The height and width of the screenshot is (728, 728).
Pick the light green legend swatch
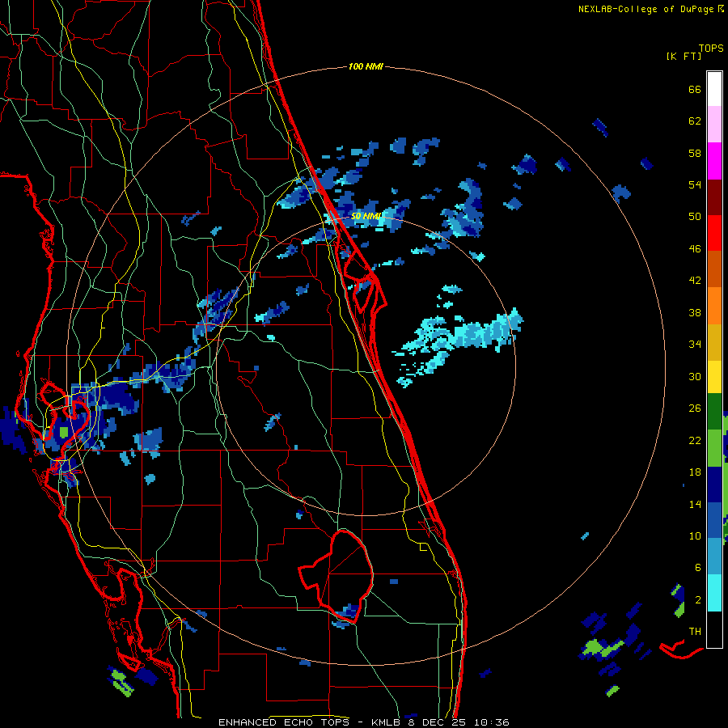pos(714,448)
